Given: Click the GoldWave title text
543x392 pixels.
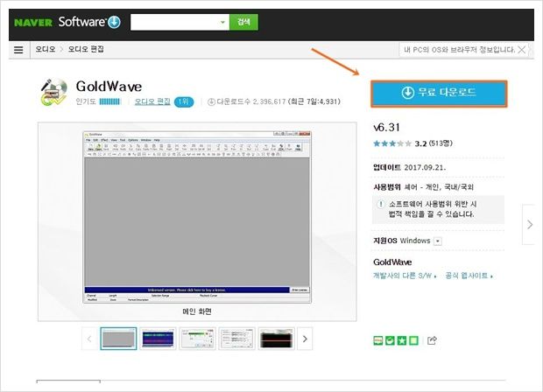Looking at the screenshot, I should pyautogui.click(x=109, y=87).
